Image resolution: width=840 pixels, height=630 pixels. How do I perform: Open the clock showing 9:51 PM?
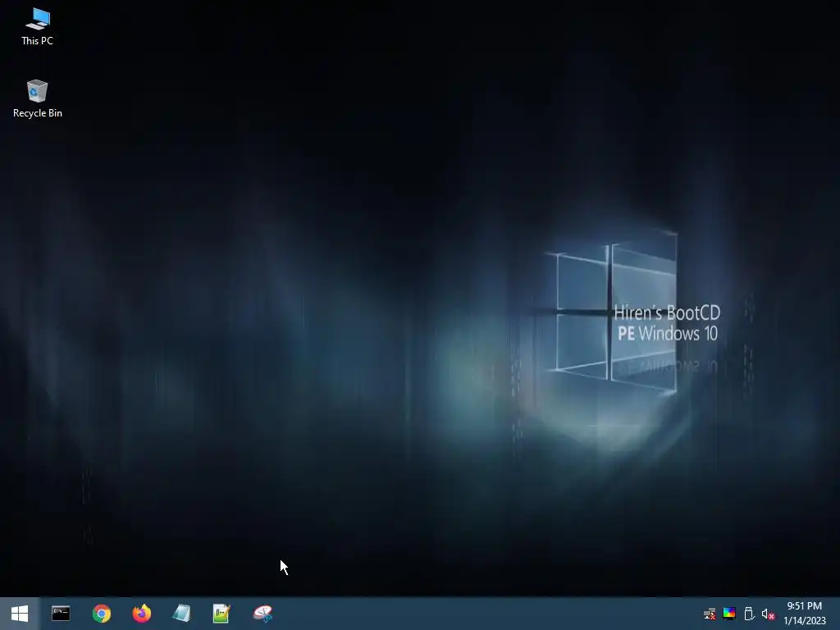pyautogui.click(x=805, y=614)
